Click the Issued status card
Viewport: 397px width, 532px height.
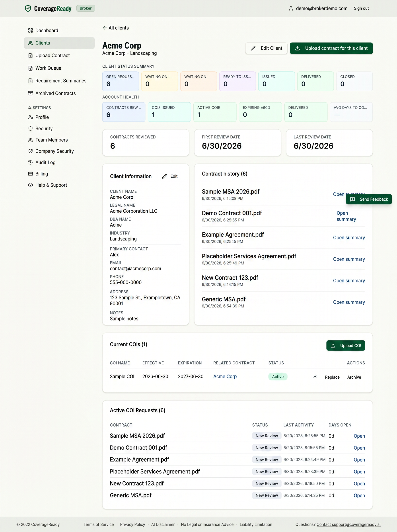coord(276,81)
